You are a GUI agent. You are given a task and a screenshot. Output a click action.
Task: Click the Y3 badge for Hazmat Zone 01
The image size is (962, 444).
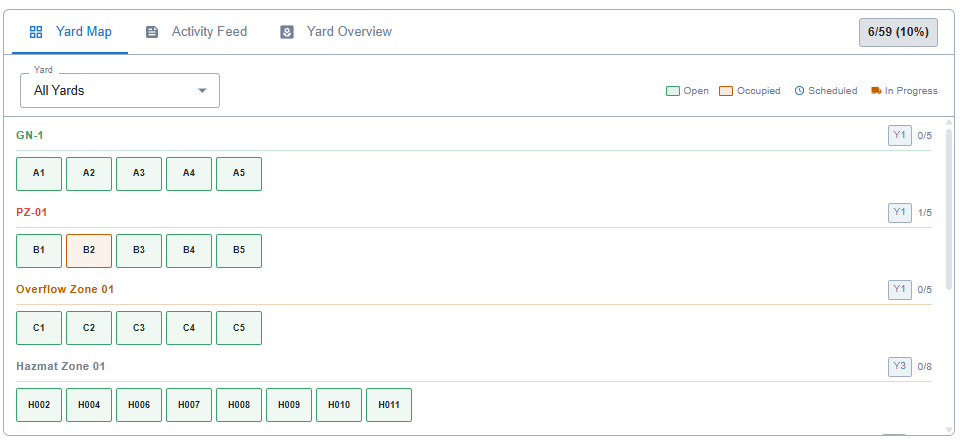pyautogui.click(x=899, y=366)
